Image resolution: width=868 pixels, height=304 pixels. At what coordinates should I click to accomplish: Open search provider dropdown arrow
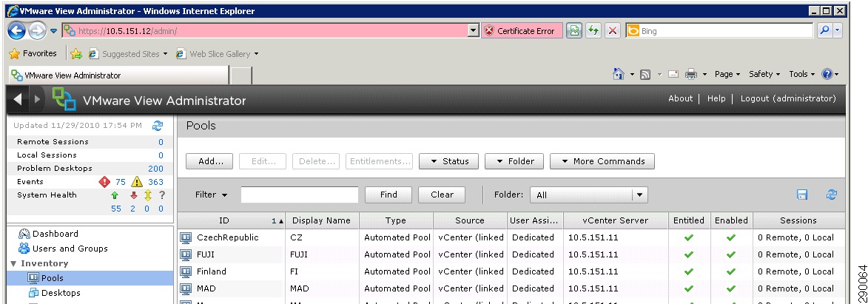coord(838,31)
